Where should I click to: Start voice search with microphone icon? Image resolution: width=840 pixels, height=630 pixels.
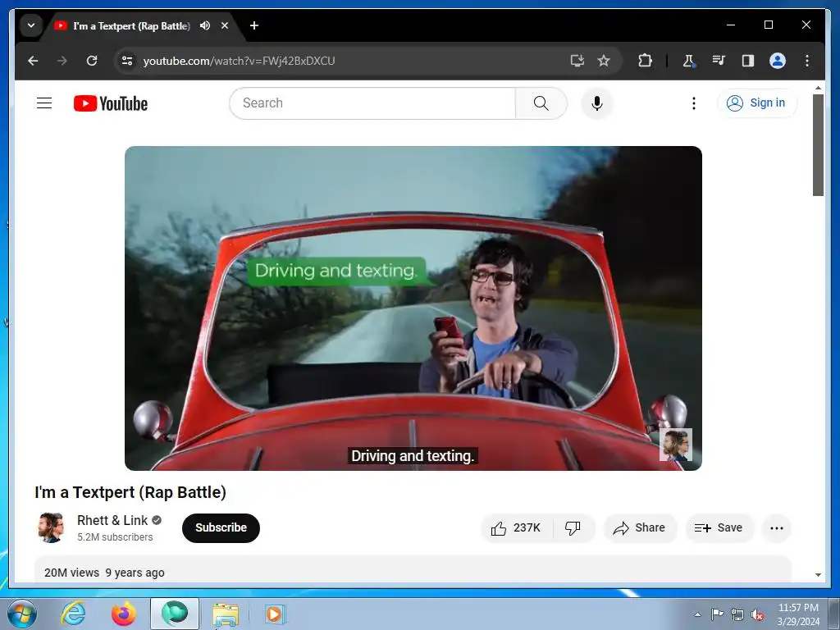click(x=597, y=103)
